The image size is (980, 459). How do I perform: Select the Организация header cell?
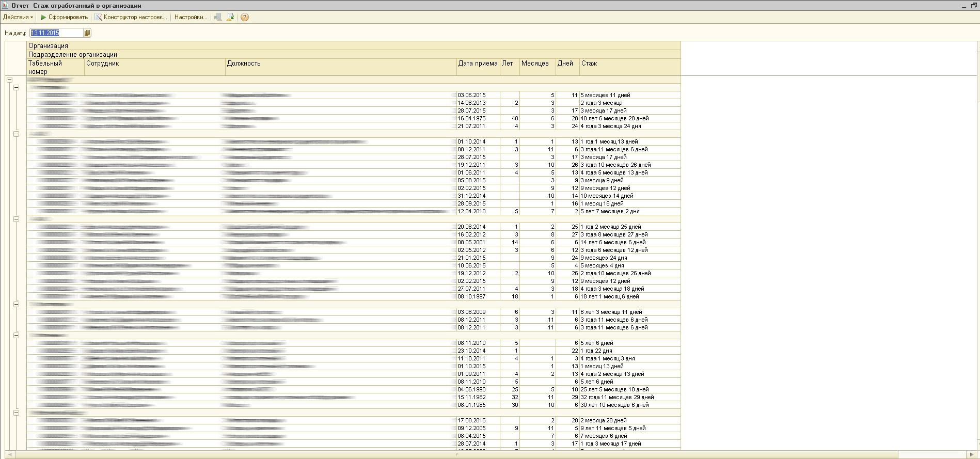click(x=354, y=45)
